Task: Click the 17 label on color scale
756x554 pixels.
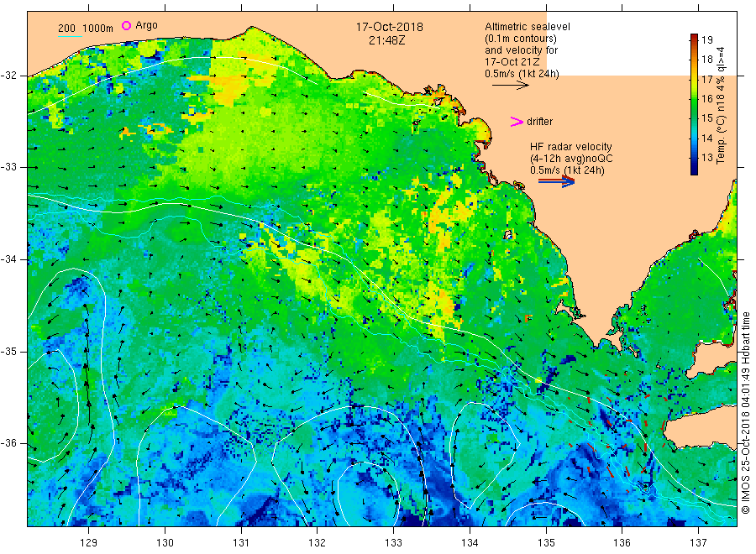Action: point(706,79)
